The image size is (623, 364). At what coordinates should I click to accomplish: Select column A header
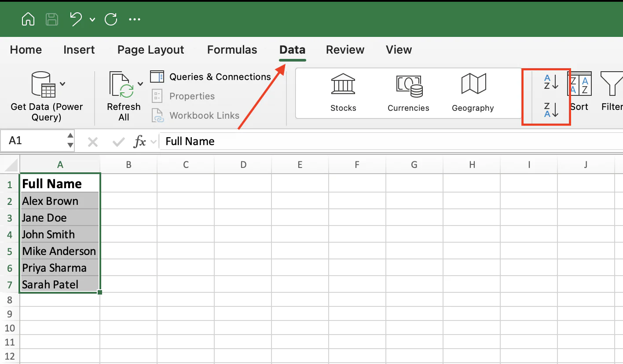pos(60,165)
